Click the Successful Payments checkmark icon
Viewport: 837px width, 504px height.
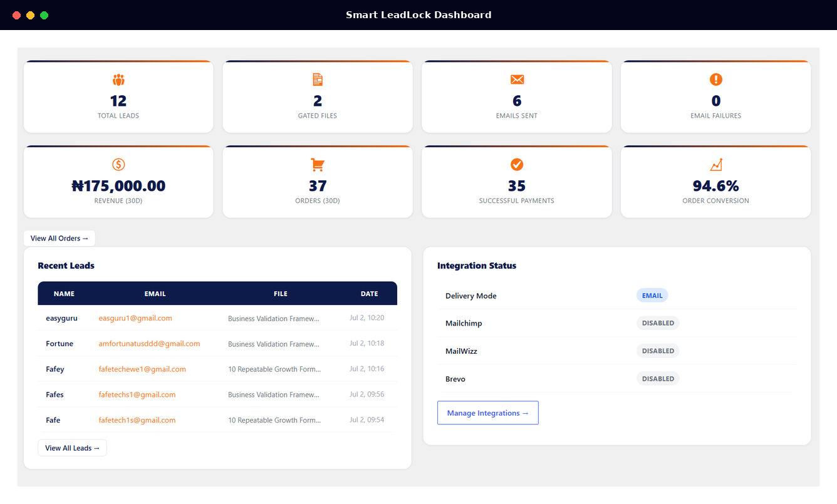coord(517,165)
